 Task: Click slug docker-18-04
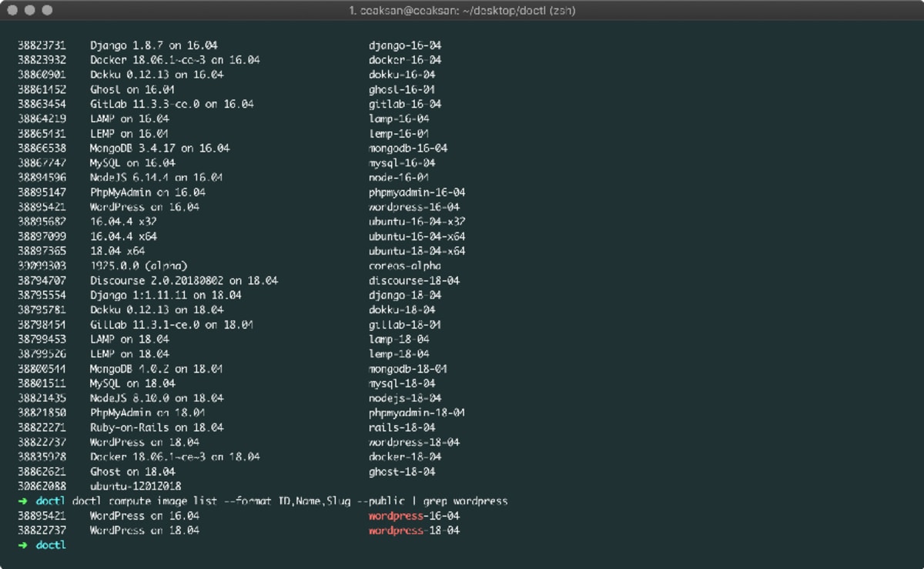point(405,457)
